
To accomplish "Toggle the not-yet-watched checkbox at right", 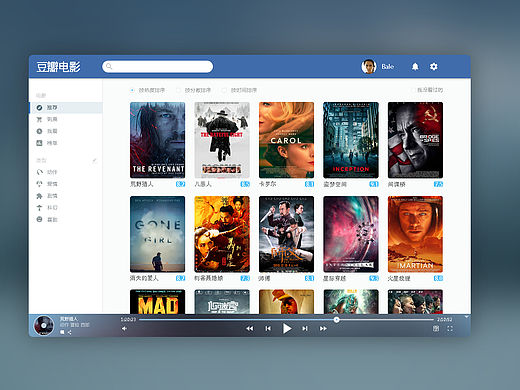I will [x=413, y=90].
